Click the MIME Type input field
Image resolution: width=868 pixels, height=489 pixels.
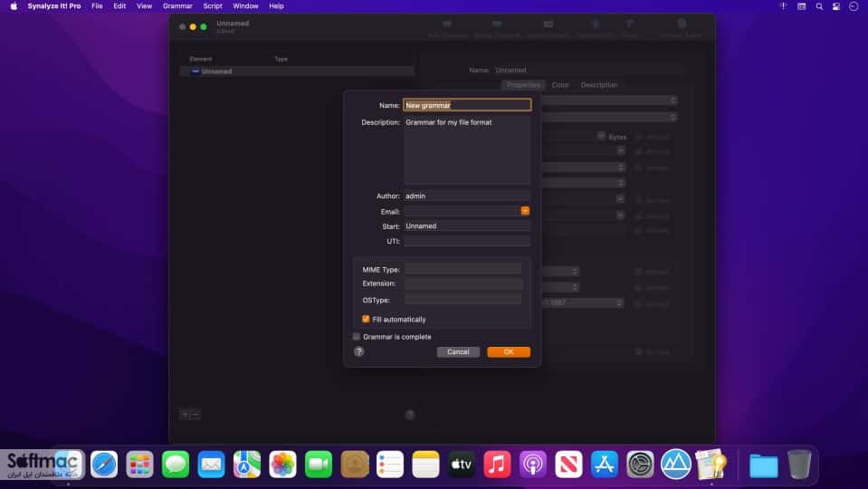pyautogui.click(x=463, y=269)
